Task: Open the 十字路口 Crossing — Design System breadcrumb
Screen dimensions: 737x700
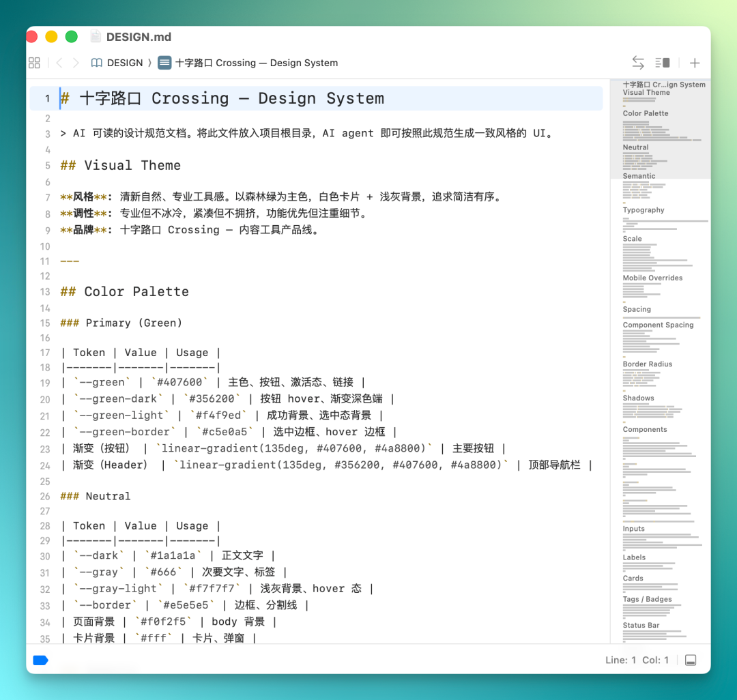Action: click(257, 63)
